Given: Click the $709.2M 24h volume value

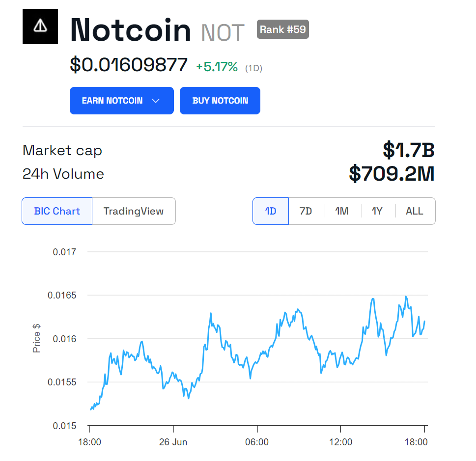Looking at the screenshot, I should pyautogui.click(x=392, y=174).
